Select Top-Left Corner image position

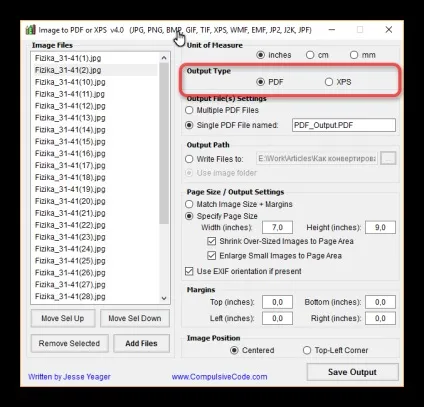click(x=335, y=350)
